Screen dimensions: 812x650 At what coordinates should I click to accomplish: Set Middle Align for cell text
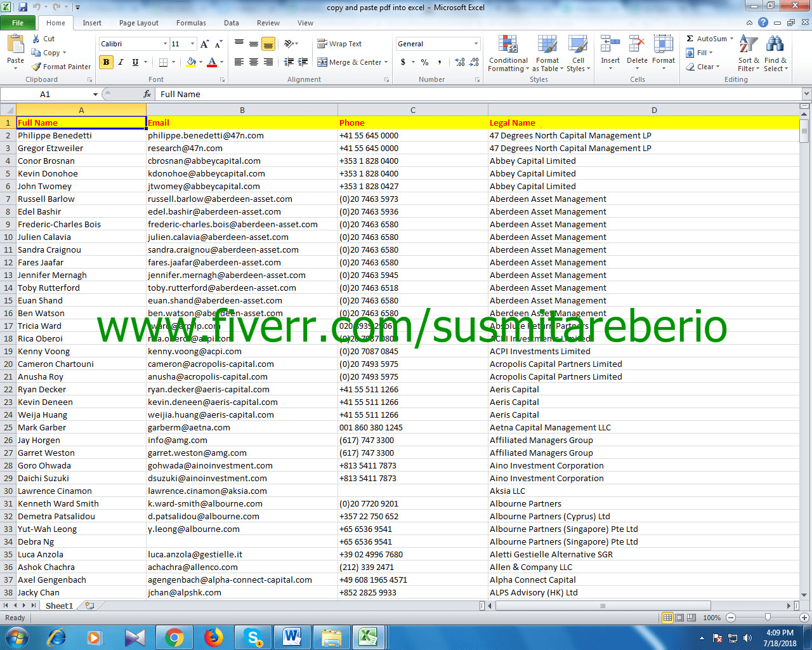[x=254, y=44]
